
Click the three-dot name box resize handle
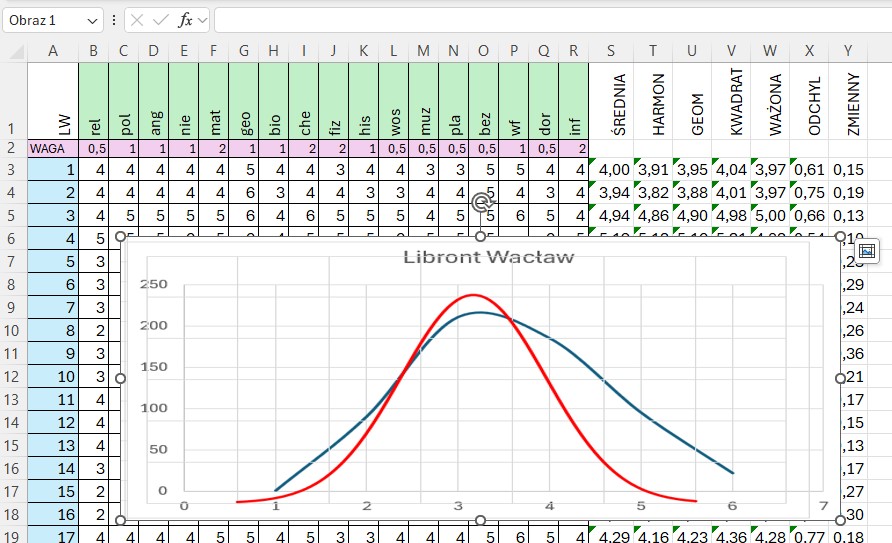coord(114,20)
